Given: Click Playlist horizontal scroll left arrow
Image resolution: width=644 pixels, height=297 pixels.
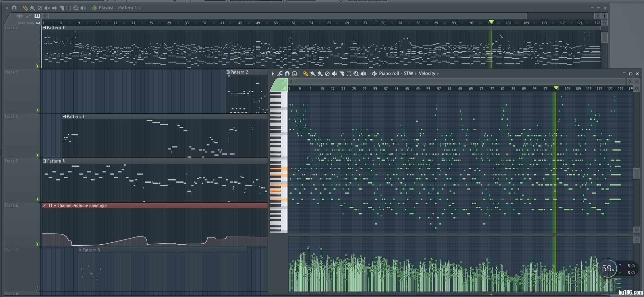Looking at the screenshot, I should [45, 16].
